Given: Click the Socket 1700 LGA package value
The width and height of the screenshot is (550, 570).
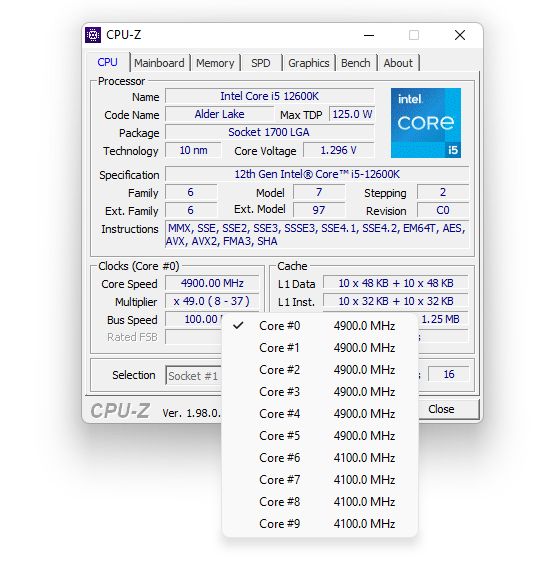Looking at the screenshot, I should pyautogui.click(x=269, y=132).
